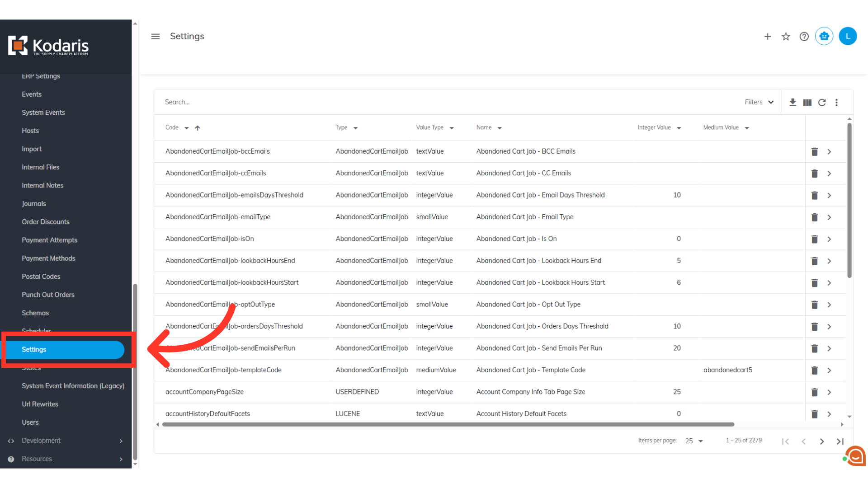
Task: Click the horizontal table scrollbar
Action: [448, 424]
